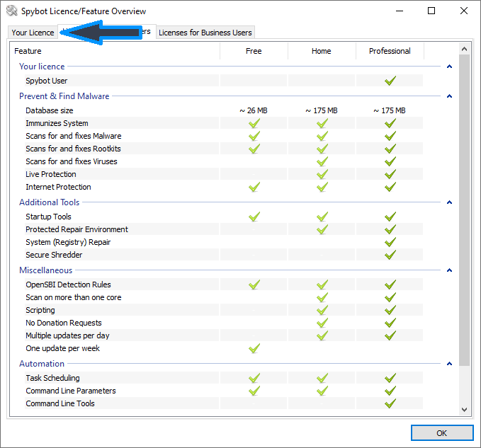Collapse the Prevent & Find Malware section
The image size is (481, 448).
coord(449,96)
